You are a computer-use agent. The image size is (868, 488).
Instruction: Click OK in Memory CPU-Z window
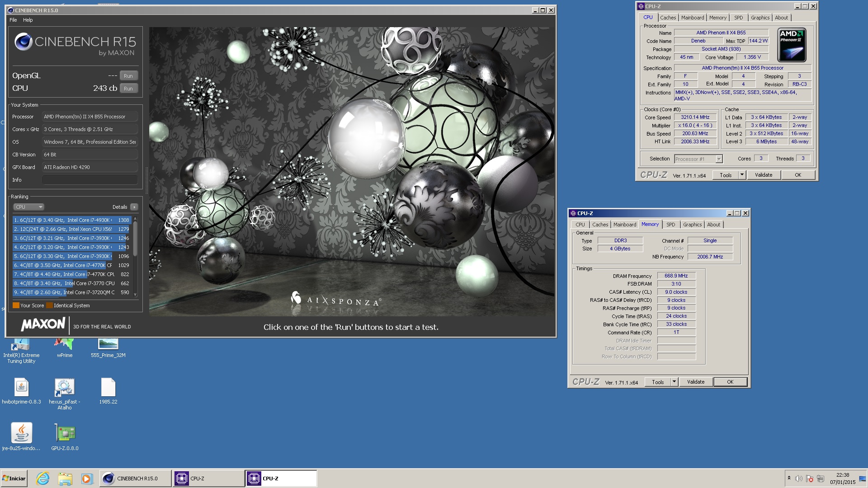(x=730, y=382)
